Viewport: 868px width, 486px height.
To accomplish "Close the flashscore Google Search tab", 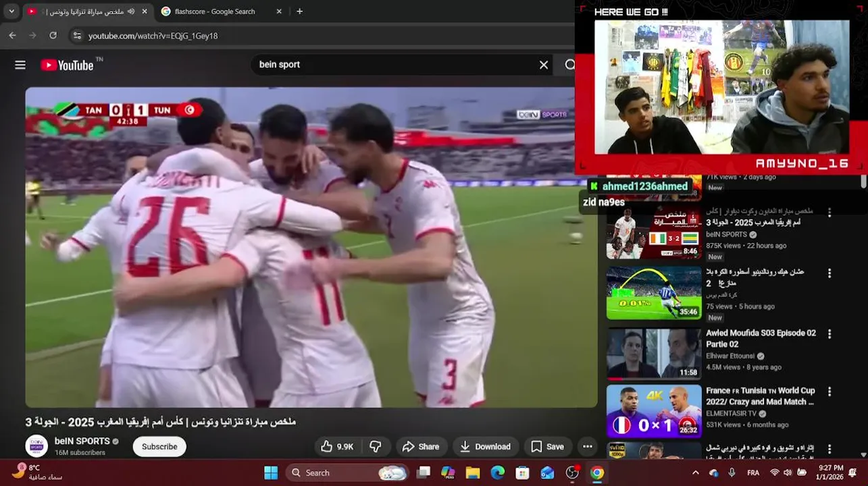I will (x=279, y=11).
